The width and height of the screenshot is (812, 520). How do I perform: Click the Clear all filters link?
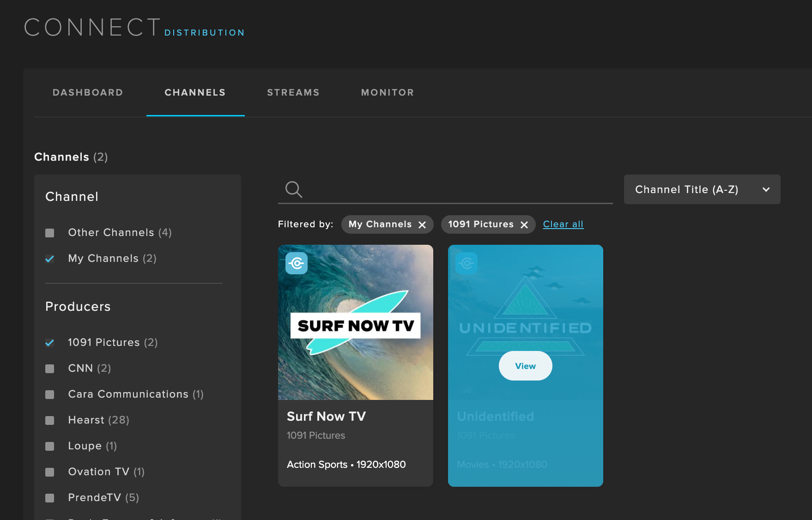click(563, 224)
